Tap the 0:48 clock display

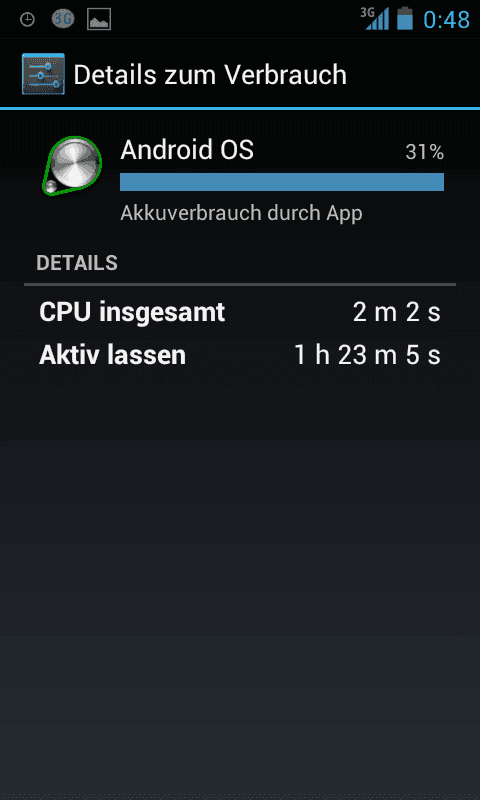click(x=446, y=20)
